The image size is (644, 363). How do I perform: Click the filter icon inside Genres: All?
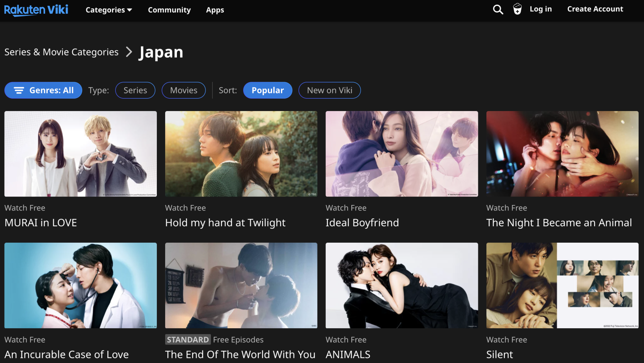click(x=18, y=90)
